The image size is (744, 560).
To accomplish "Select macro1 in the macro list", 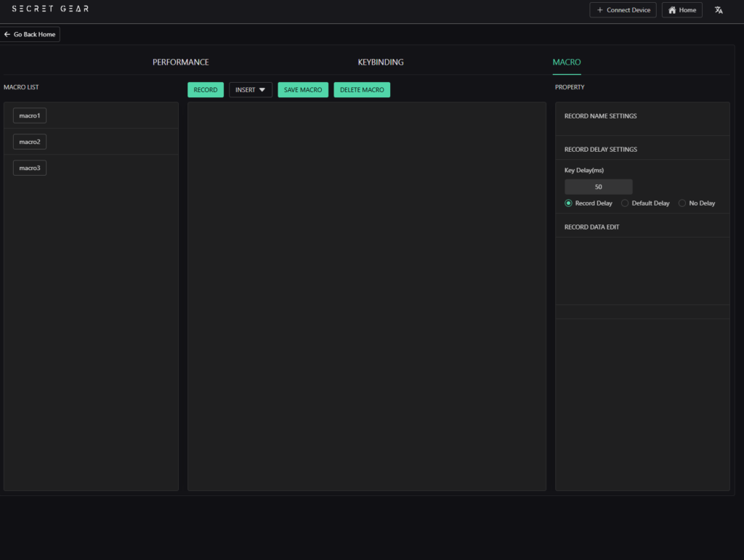I will (x=30, y=115).
